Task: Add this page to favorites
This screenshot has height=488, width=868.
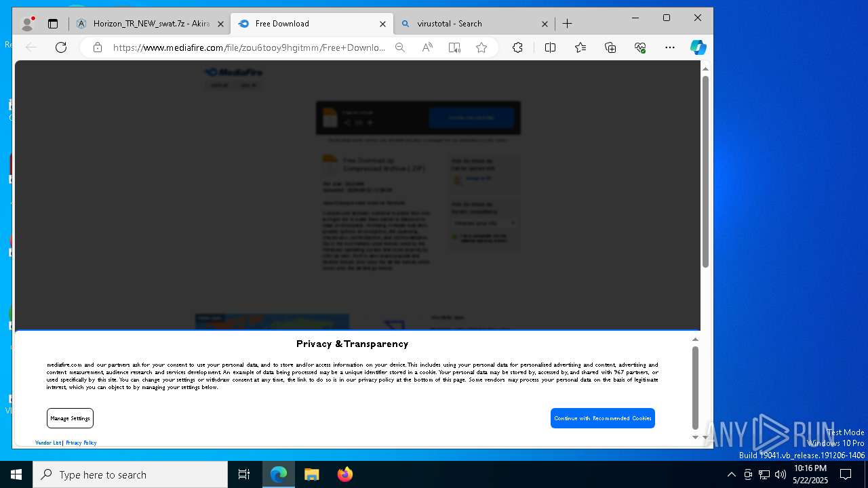Action: point(481,47)
